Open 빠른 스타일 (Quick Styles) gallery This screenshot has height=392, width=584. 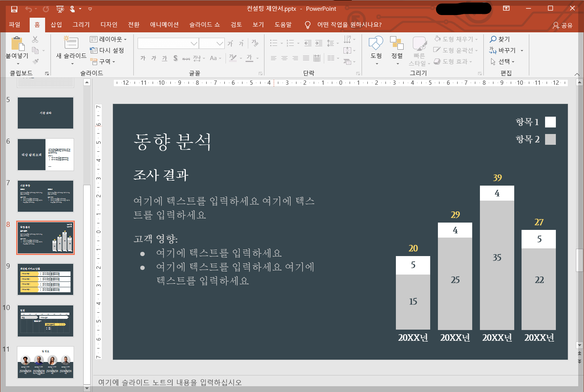pos(419,46)
